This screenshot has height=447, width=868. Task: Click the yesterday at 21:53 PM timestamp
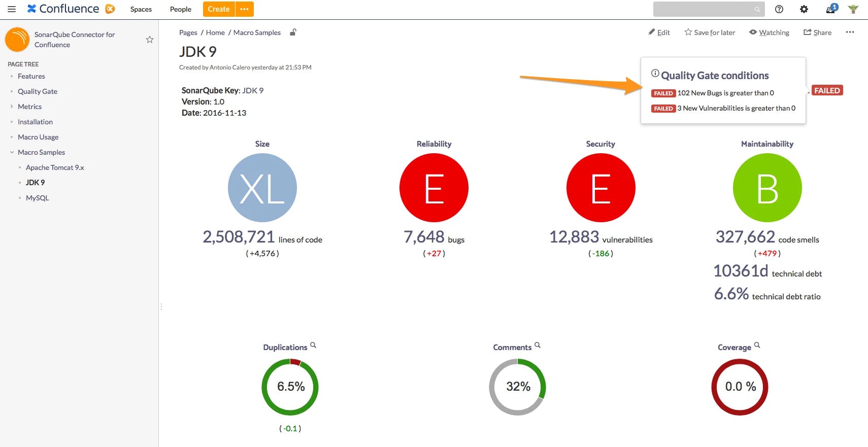tap(282, 67)
